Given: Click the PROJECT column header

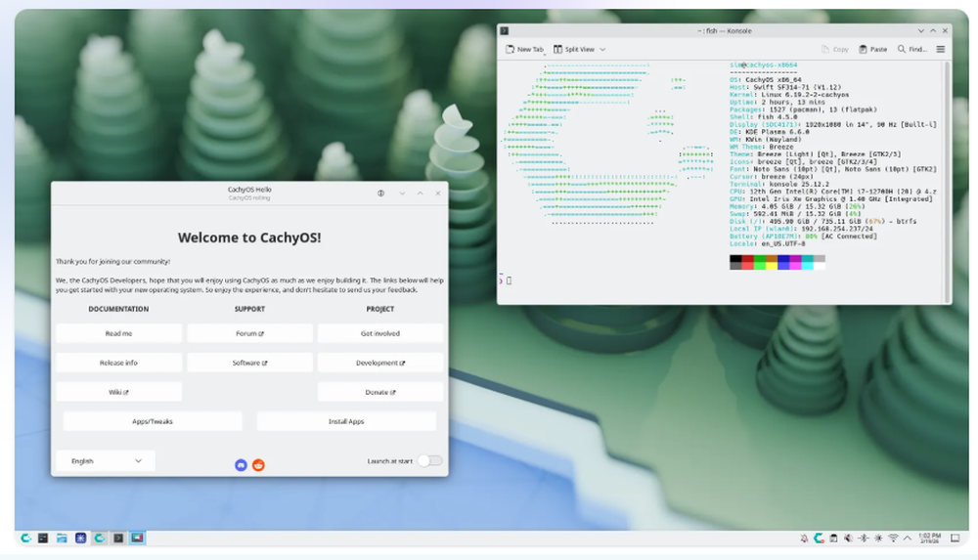Looking at the screenshot, I should point(380,309).
